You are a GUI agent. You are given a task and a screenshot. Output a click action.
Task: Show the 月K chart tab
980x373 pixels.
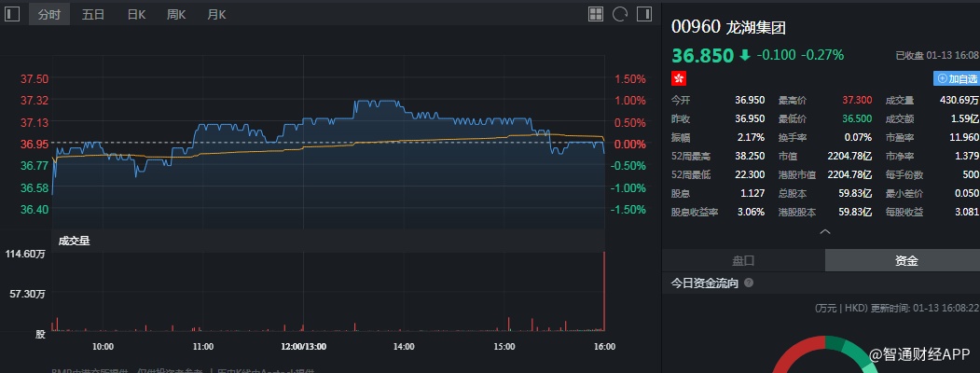point(216,14)
